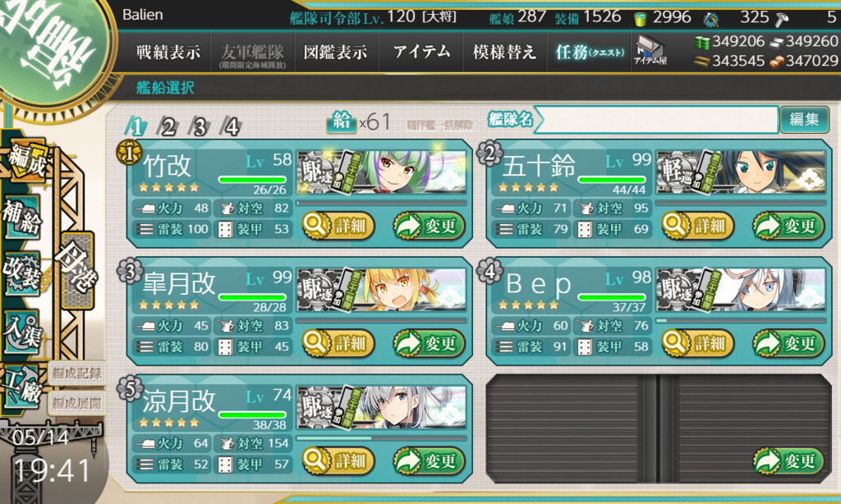Add ship via 変更 in empty slot
The height and width of the screenshot is (504, 841).
[788, 460]
